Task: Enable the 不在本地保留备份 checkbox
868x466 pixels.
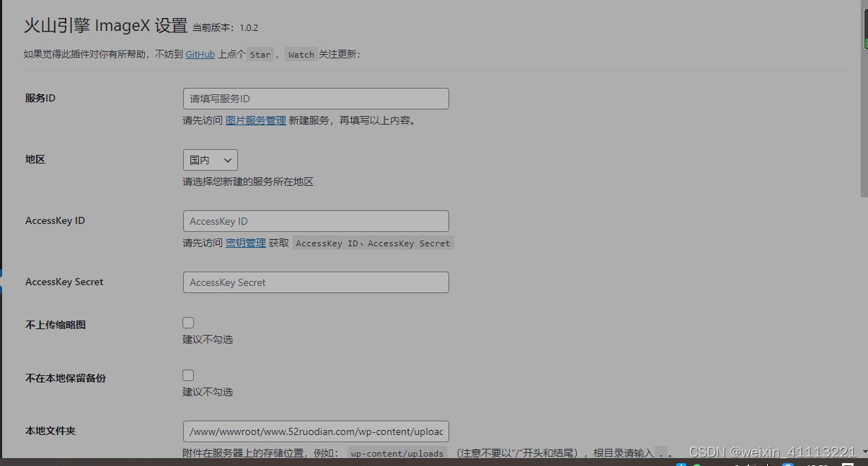Action: tap(188, 375)
